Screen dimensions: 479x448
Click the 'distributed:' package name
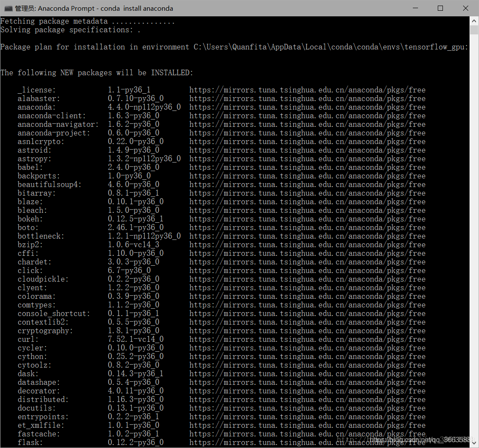pyautogui.click(x=43, y=399)
